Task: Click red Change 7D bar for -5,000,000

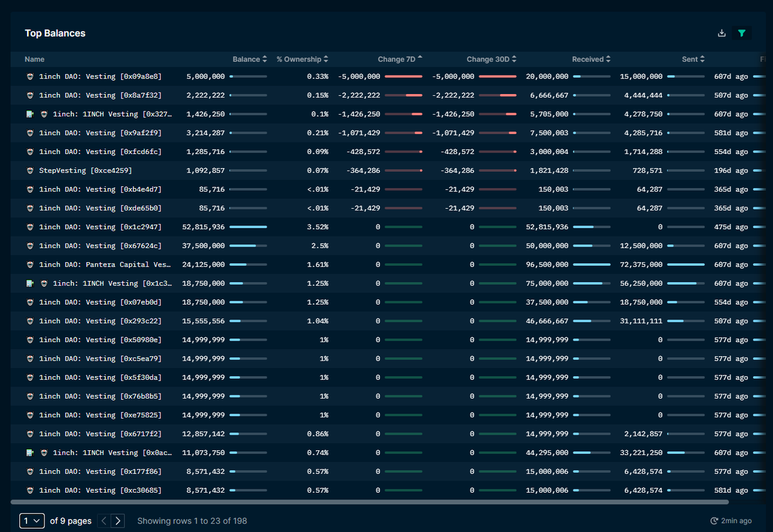Action: point(404,77)
